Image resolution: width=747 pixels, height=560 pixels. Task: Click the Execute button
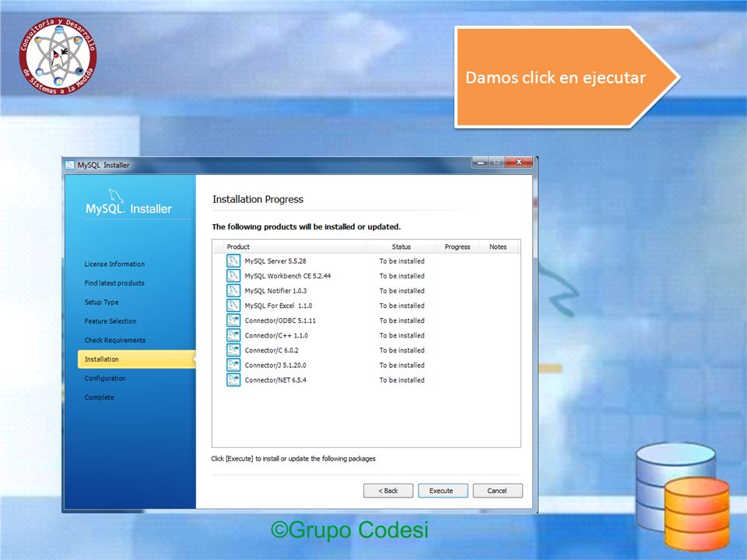pos(443,491)
